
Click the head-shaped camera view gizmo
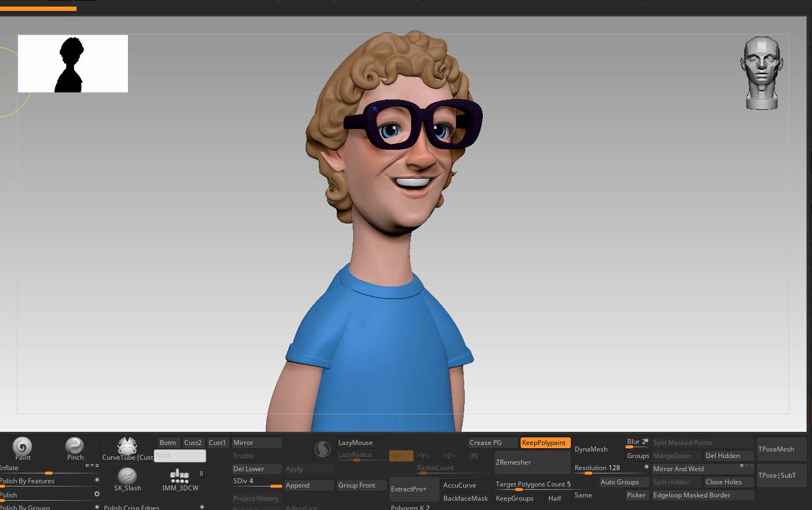(762, 73)
